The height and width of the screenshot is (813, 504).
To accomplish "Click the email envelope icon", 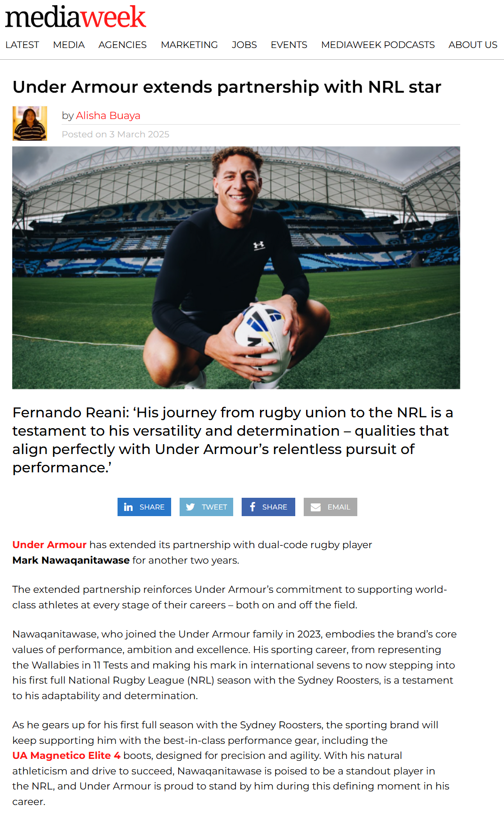I will tap(316, 507).
